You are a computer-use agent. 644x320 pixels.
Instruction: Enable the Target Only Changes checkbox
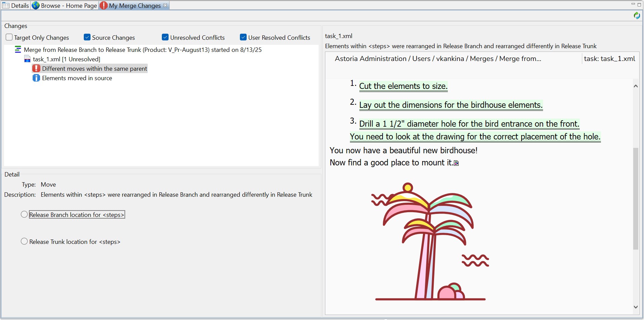9,37
